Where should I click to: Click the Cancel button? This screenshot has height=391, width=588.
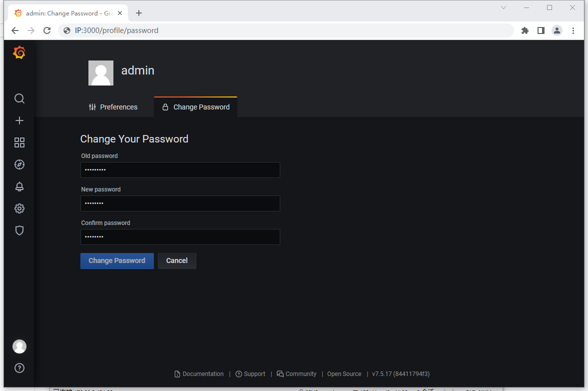pos(177,261)
